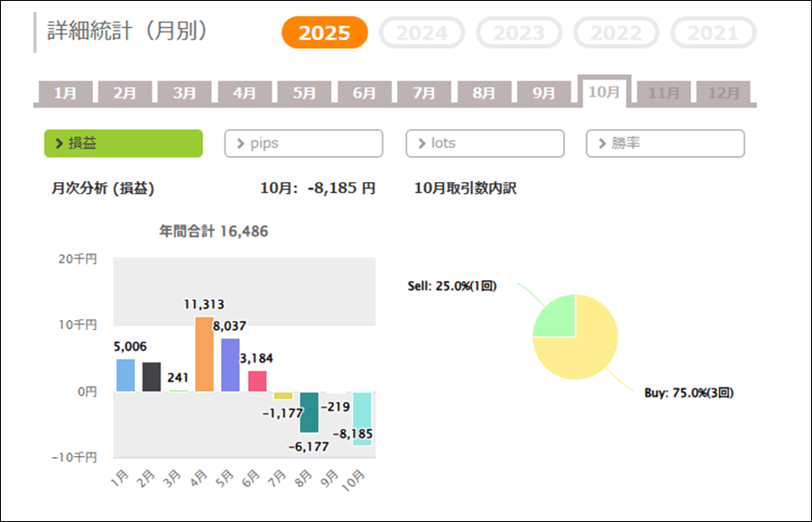Choose the 2021 year pill
The image size is (812, 522).
click(712, 33)
